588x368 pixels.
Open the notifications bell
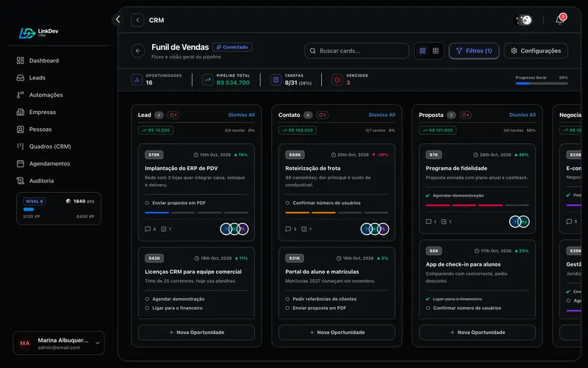point(560,20)
